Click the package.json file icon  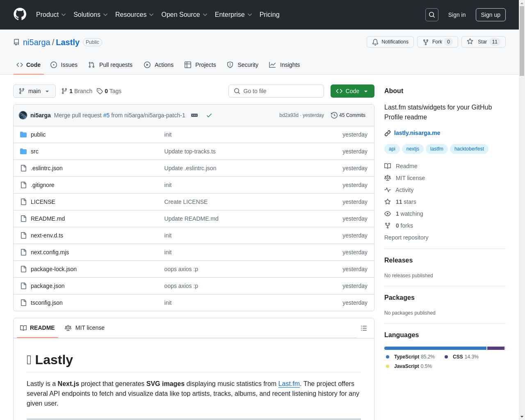coord(23,286)
